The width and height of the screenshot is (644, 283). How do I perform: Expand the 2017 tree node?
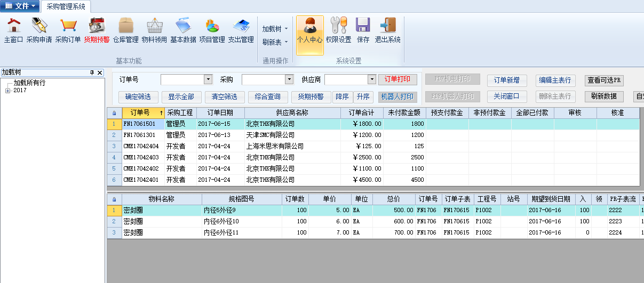click(7, 91)
